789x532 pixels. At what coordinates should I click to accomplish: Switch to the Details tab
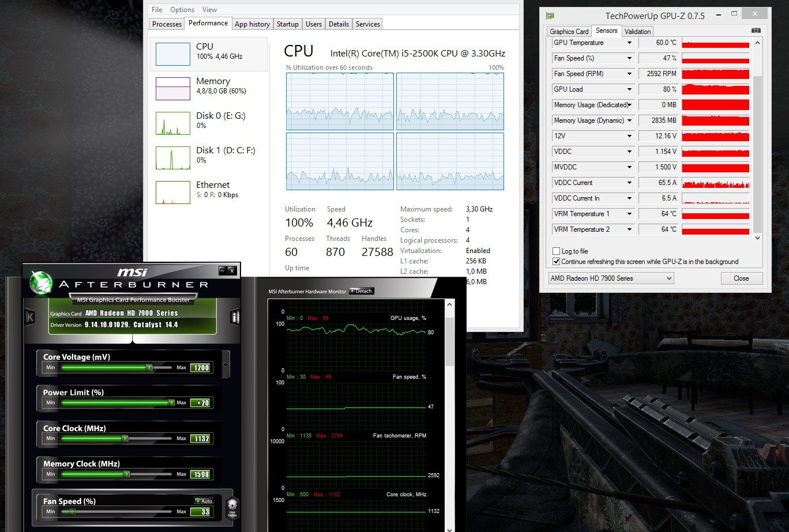tap(339, 24)
